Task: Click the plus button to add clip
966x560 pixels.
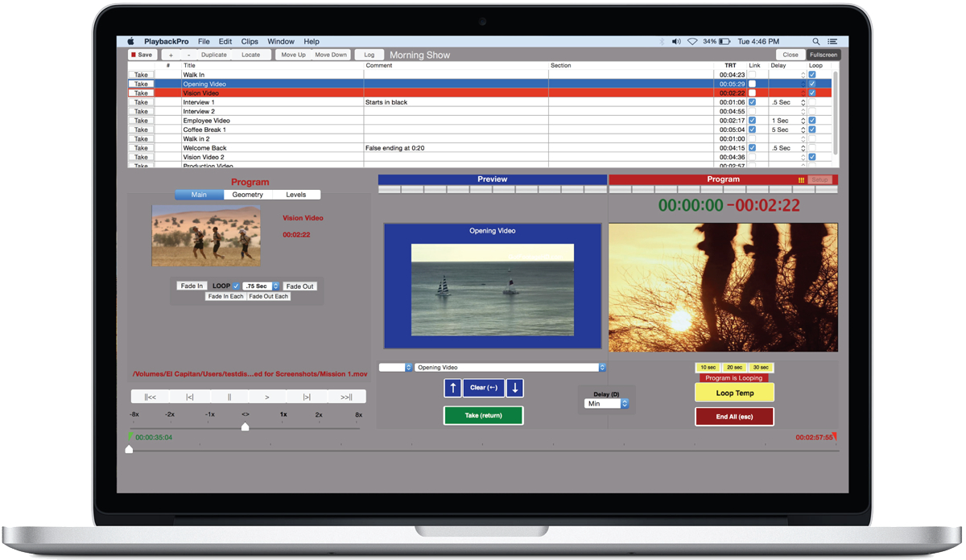Action: (171, 56)
